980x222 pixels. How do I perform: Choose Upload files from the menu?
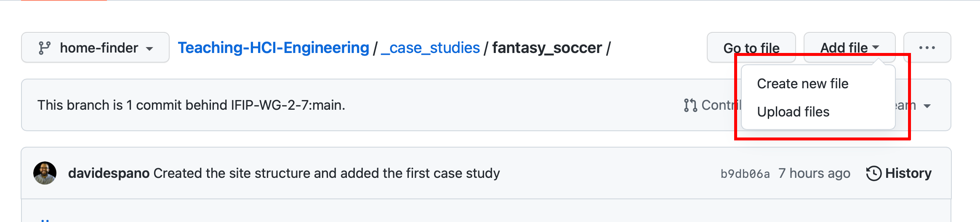click(793, 112)
